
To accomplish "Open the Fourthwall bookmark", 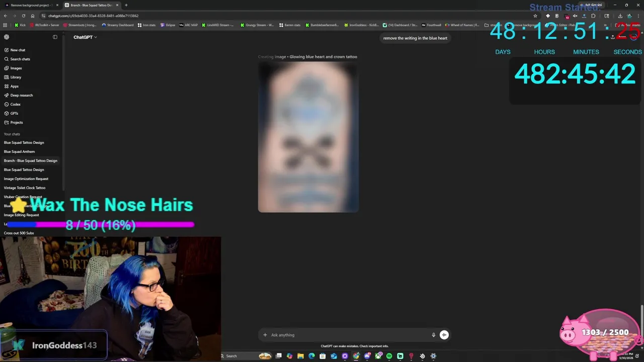I will (x=431, y=25).
